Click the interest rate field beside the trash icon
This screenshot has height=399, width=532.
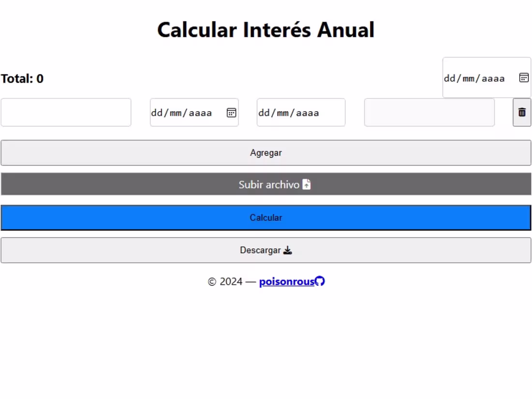click(x=429, y=112)
